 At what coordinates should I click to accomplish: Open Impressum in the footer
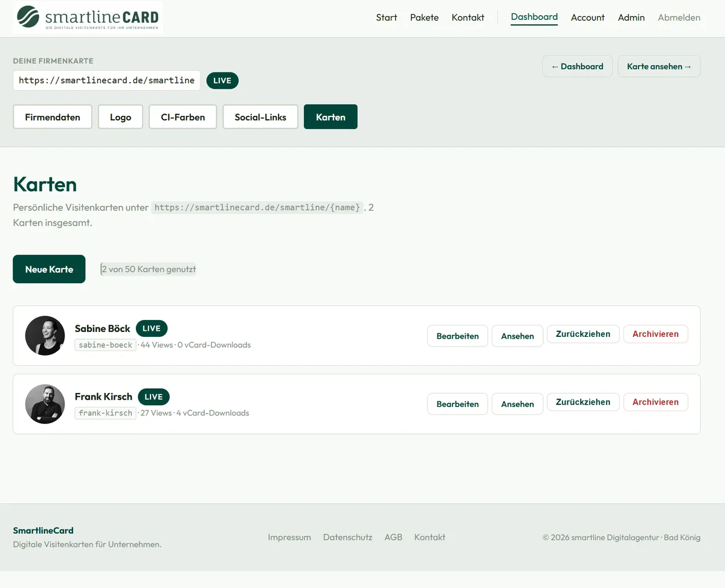click(289, 537)
